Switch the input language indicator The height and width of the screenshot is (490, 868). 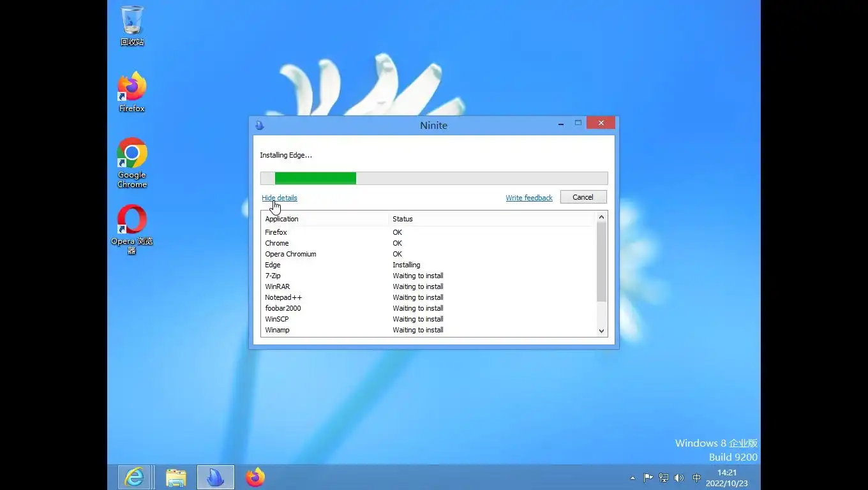point(697,478)
